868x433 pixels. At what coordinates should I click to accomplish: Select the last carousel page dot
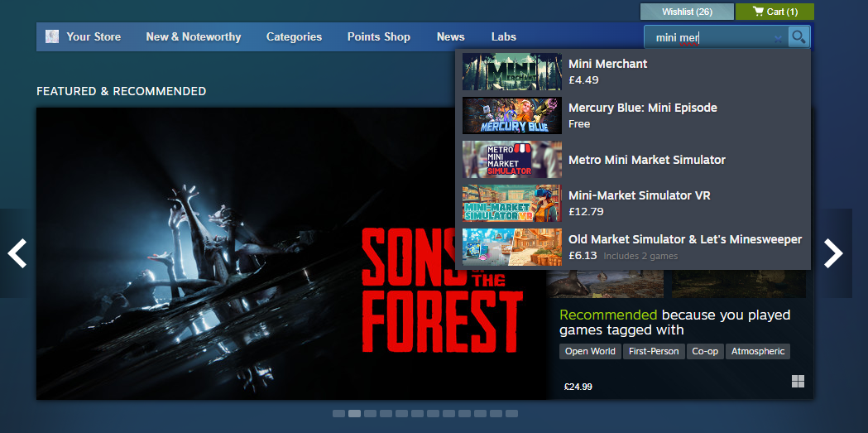coord(511,414)
